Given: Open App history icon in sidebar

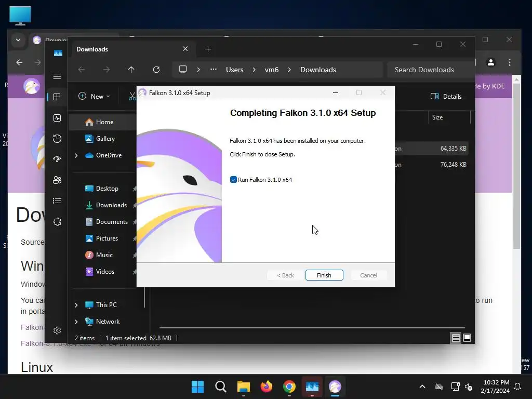Looking at the screenshot, I should coord(57,138).
